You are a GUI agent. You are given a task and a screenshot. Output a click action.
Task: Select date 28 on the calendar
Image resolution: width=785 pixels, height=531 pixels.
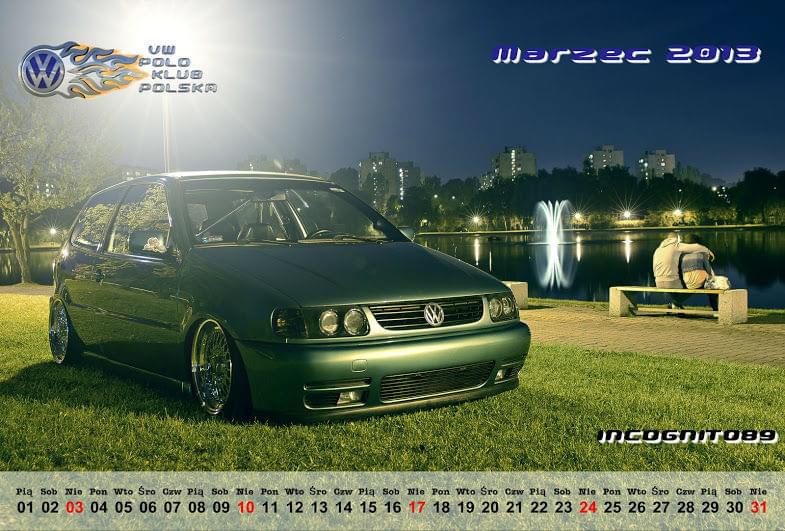[x=686, y=507]
